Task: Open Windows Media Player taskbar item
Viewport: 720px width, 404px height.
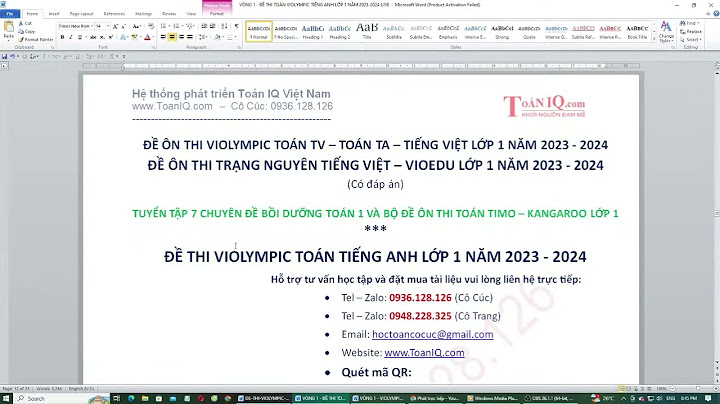Action: tap(492, 398)
